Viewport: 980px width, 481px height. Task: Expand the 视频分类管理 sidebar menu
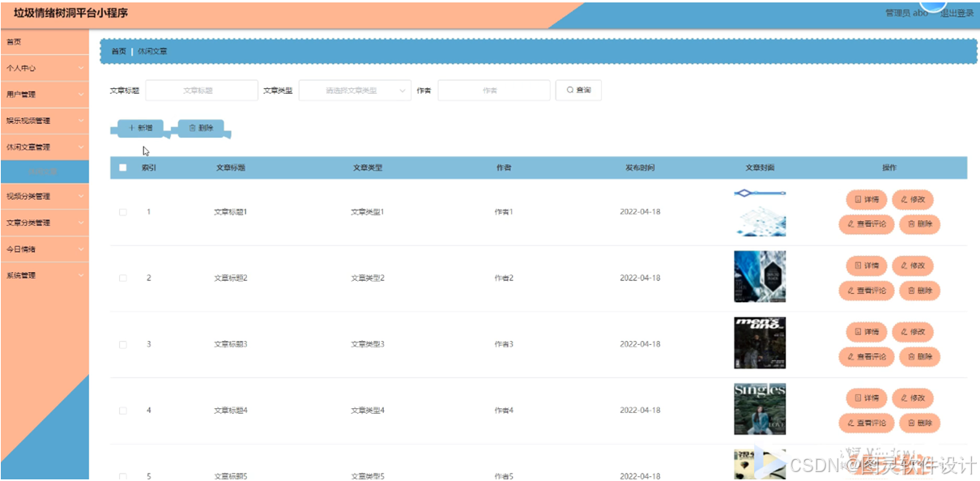45,196
